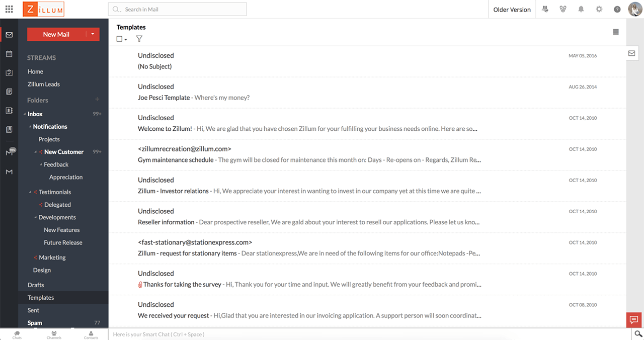Open the Sent folder

(33, 310)
